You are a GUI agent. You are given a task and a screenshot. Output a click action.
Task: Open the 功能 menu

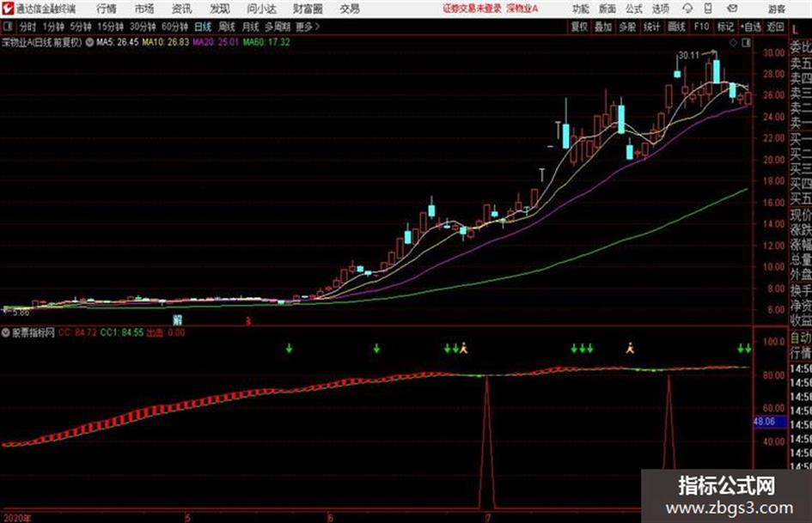coord(581,9)
